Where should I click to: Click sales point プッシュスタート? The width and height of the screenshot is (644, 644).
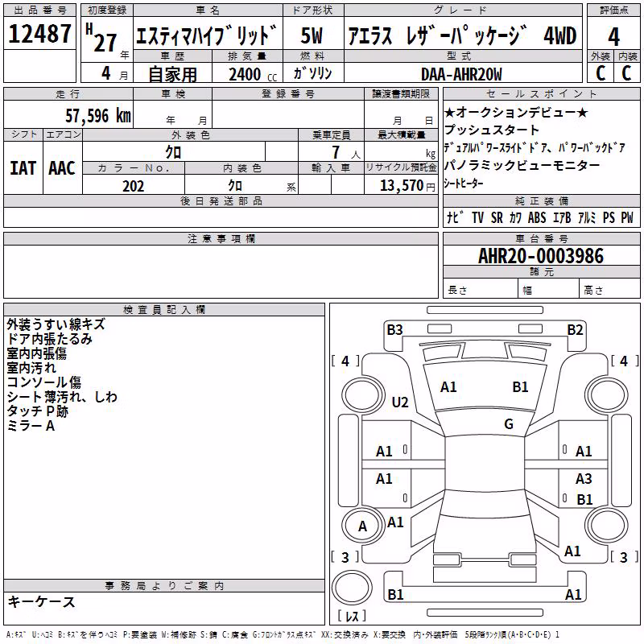[491, 130]
